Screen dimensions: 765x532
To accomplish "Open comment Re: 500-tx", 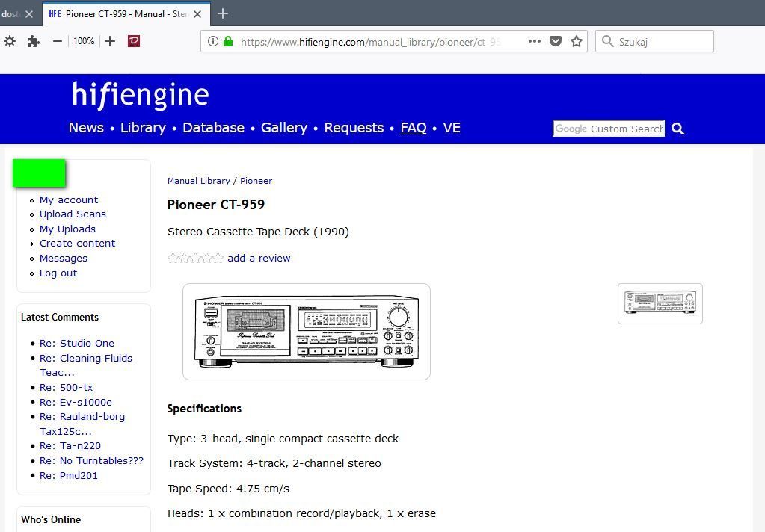I will pyautogui.click(x=66, y=388).
